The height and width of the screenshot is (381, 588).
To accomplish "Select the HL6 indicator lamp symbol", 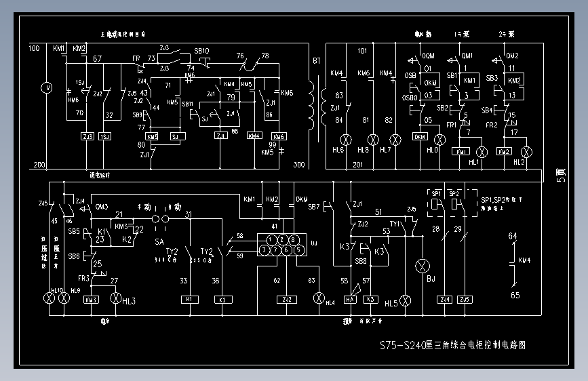I will [346, 140].
